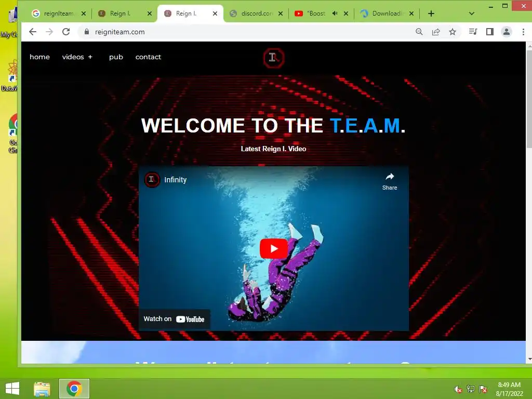Click the forward navigation arrow
This screenshot has width=532, height=399.
49,32
